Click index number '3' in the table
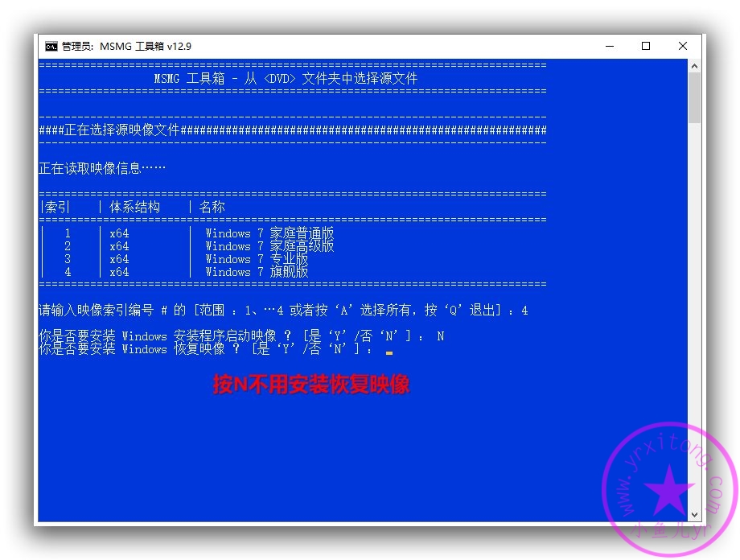This screenshot has height=560, width=740. (68, 259)
